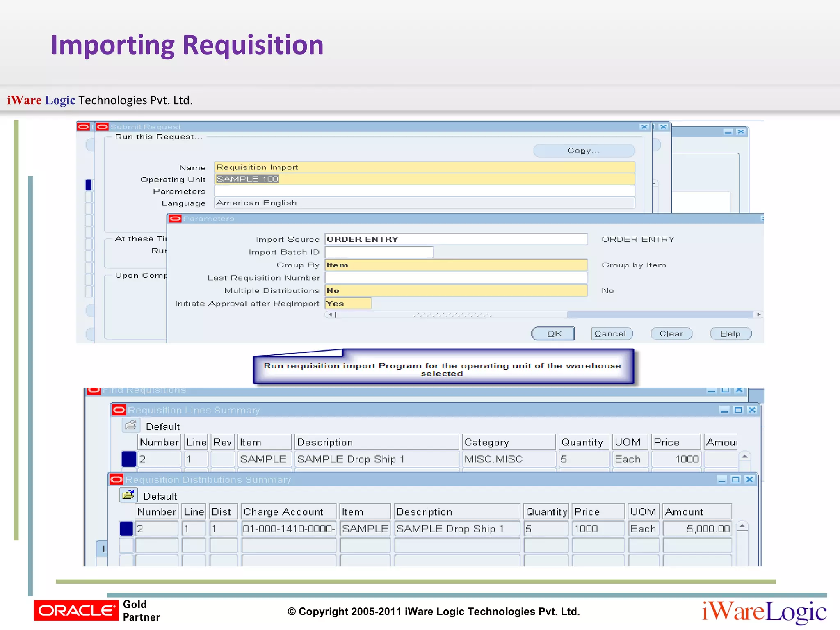Maximize the Requisition Lines Summary window
This screenshot has height=630, width=840.
(738, 410)
